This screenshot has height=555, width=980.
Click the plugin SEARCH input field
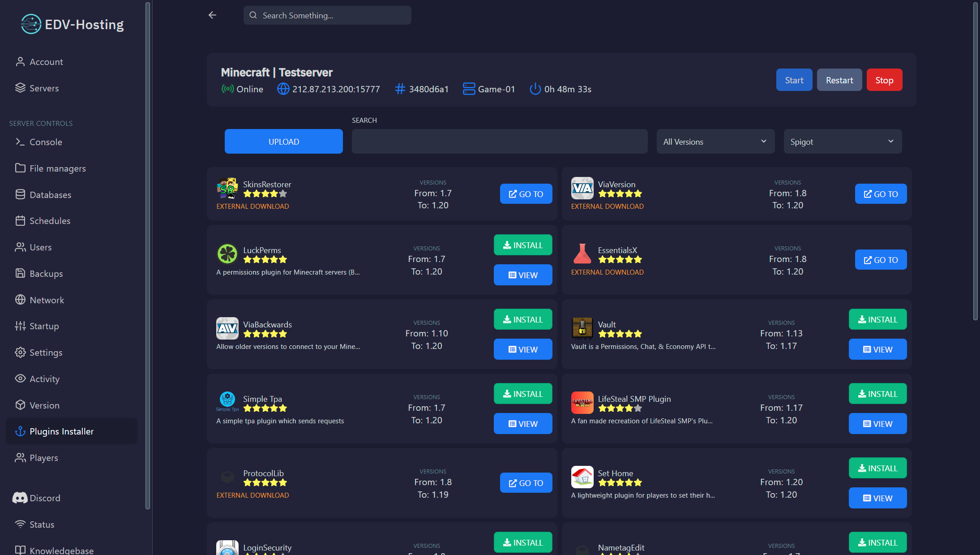click(x=500, y=142)
